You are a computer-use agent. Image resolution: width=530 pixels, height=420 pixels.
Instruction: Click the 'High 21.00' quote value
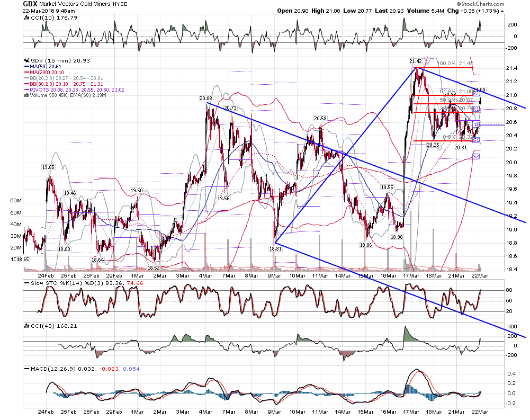coord(326,11)
